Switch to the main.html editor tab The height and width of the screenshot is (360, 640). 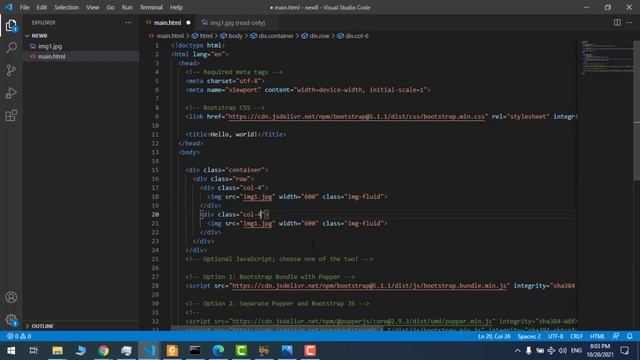(167, 22)
